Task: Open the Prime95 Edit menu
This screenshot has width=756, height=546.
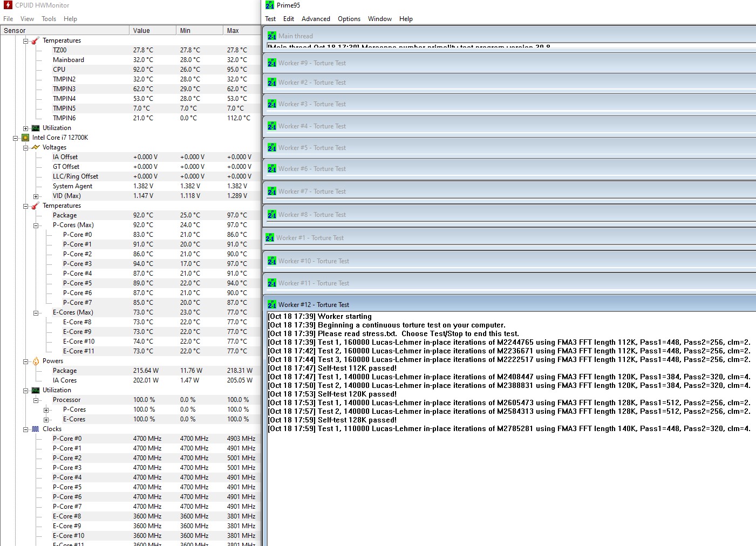Action: click(x=289, y=19)
